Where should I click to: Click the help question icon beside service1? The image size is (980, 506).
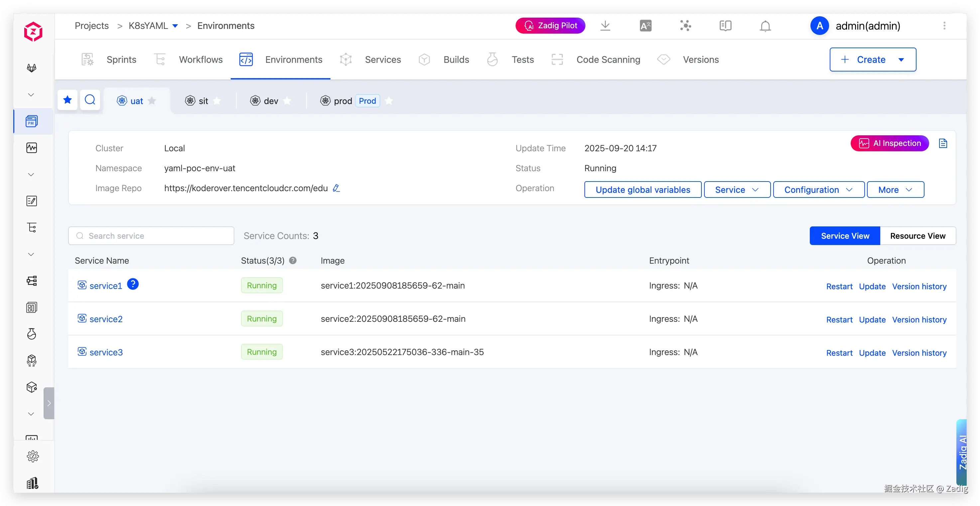(133, 284)
